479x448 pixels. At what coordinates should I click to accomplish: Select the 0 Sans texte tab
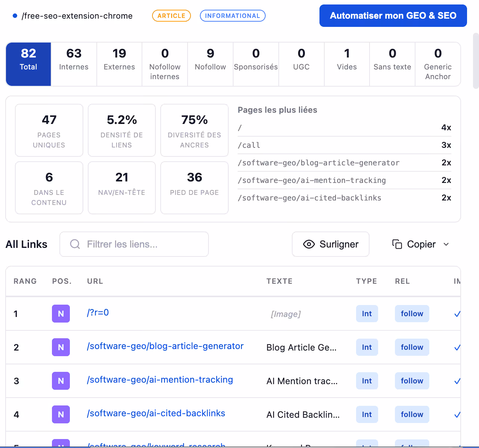tap(392, 64)
